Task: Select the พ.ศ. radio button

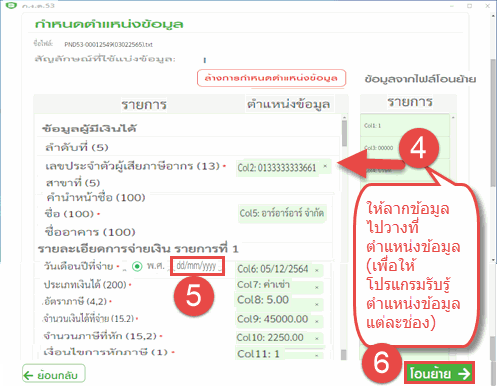Action: (137, 266)
